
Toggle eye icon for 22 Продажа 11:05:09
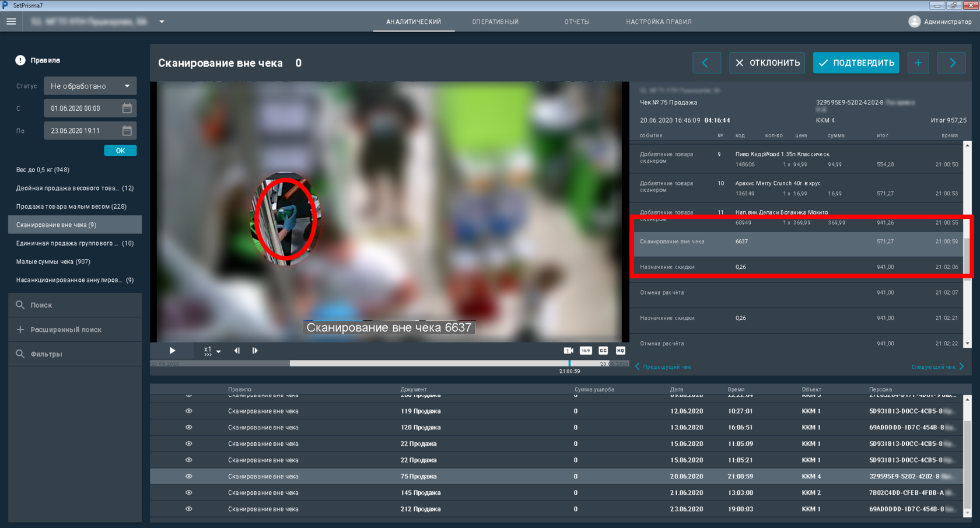point(189,444)
